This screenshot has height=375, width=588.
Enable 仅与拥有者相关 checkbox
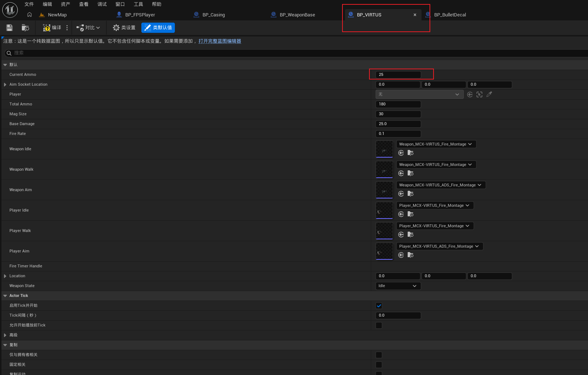tap(379, 355)
